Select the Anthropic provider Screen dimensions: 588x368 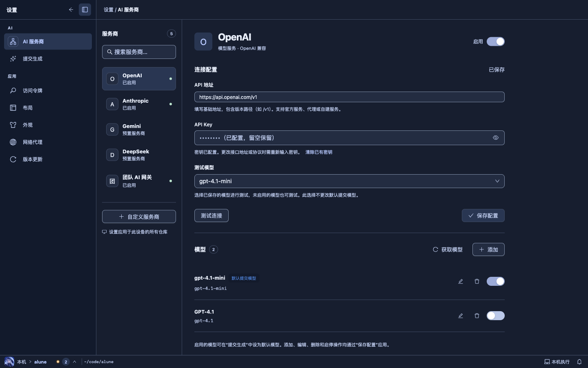139,104
